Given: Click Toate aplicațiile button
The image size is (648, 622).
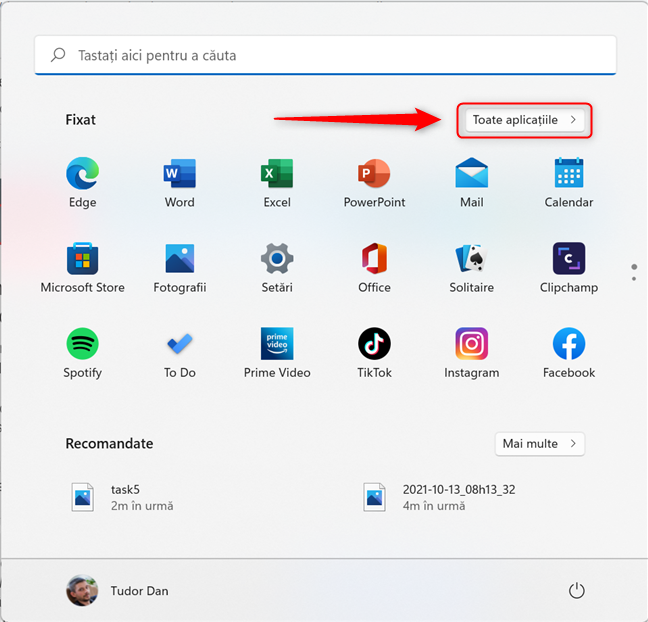Looking at the screenshot, I should coord(524,120).
